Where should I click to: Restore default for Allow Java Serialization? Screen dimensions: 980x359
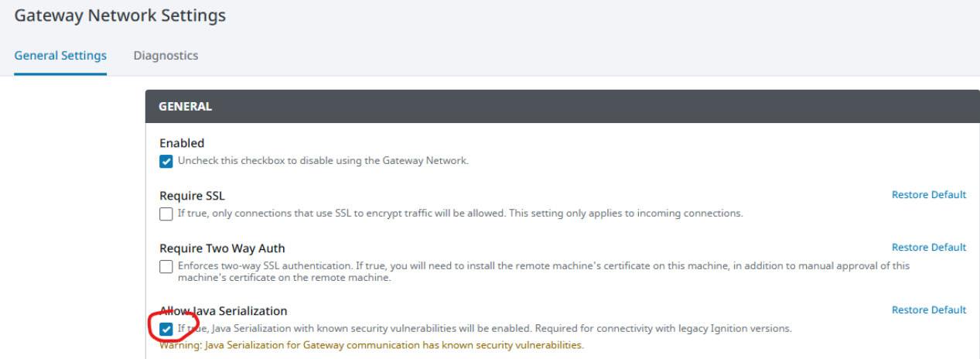pos(928,310)
